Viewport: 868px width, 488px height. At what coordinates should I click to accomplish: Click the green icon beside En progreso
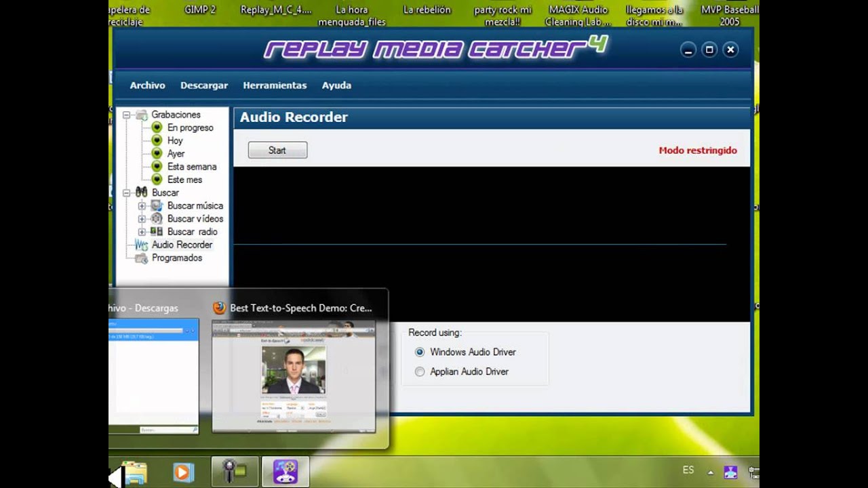[x=157, y=127]
